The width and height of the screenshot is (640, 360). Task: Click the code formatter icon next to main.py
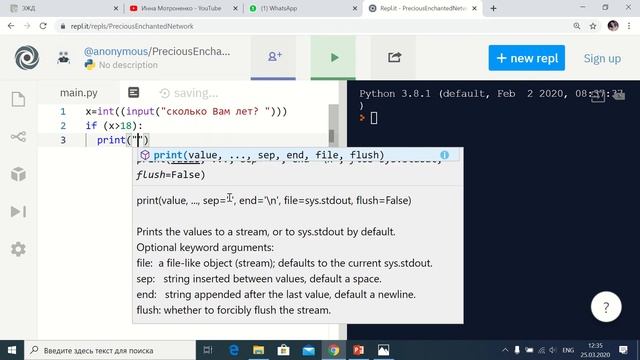pos(133,93)
